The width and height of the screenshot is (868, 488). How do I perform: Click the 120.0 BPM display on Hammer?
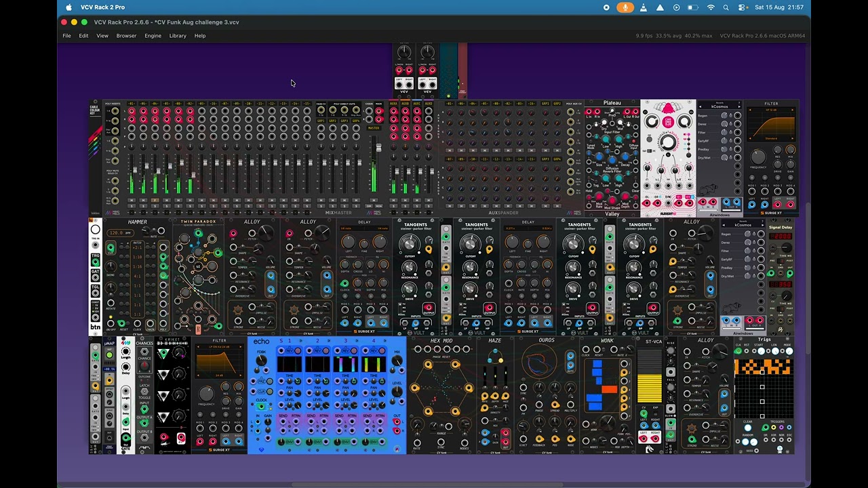point(120,232)
